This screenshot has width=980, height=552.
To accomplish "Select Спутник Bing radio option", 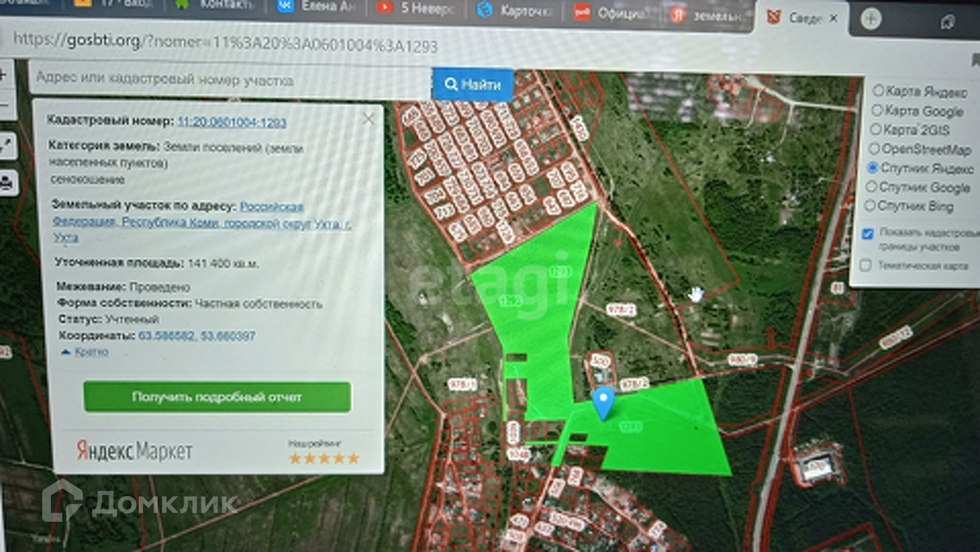I will coord(870,205).
